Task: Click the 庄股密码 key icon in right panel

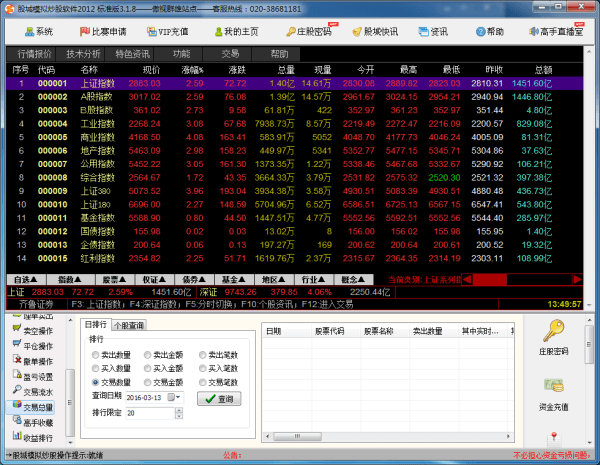Action: [552, 337]
